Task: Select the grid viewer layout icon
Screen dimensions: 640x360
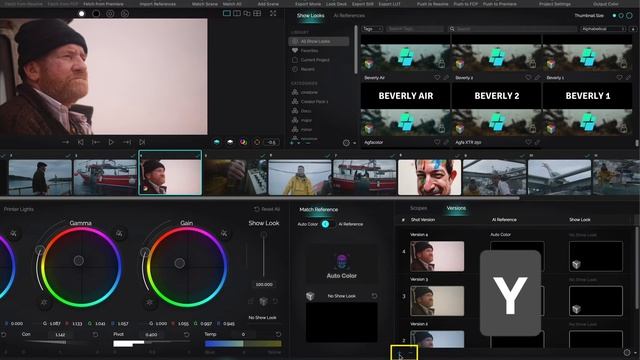Action: (x=257, y=13)
